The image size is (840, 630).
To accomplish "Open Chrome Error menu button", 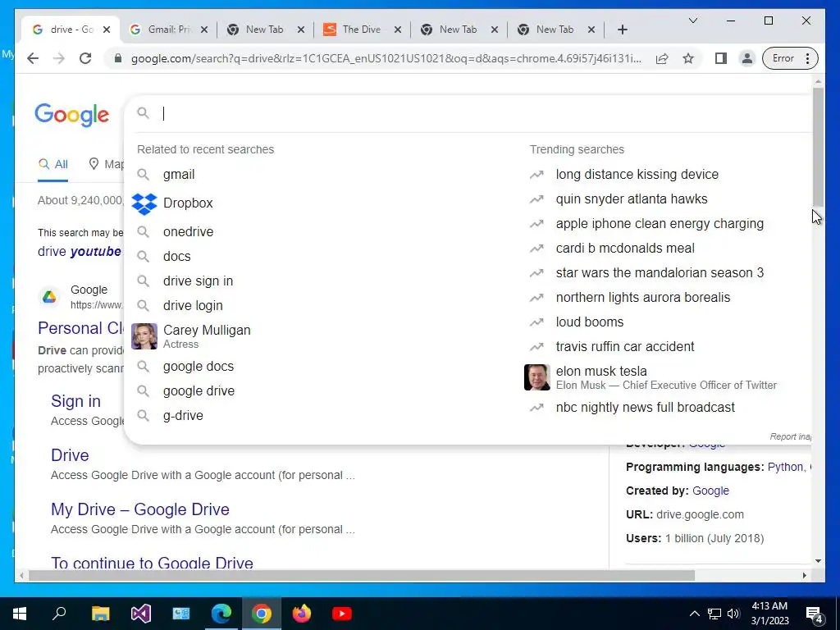I will point(792,58).
